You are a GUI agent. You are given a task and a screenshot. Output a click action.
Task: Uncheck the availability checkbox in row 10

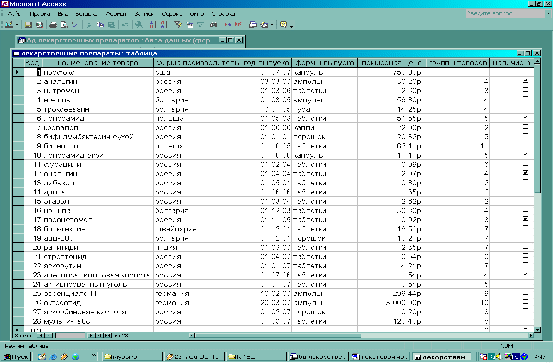click(525, 155)
